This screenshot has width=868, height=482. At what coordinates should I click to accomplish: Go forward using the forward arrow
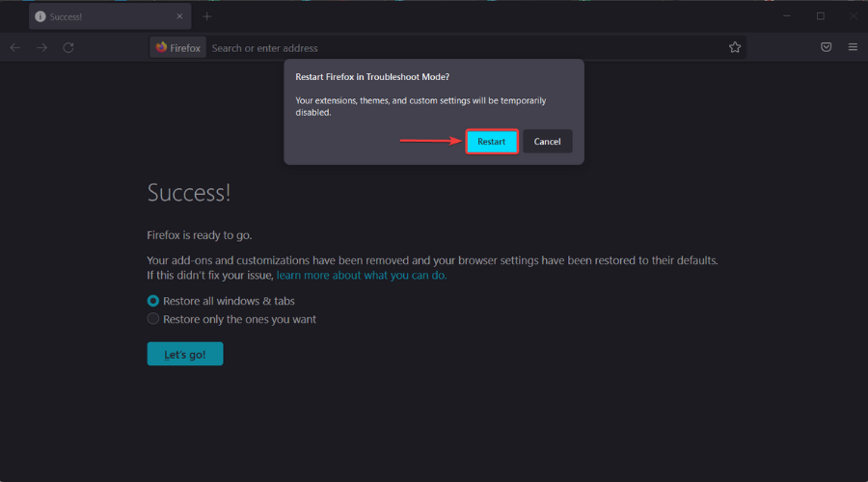[x=41, y=47]
